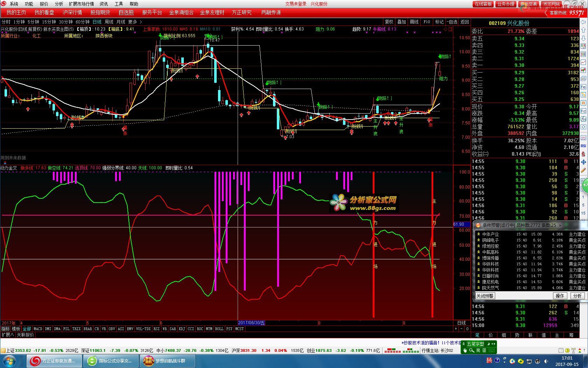
Task: Click the 业务办理 button at top
Action: tap(506, 4)
